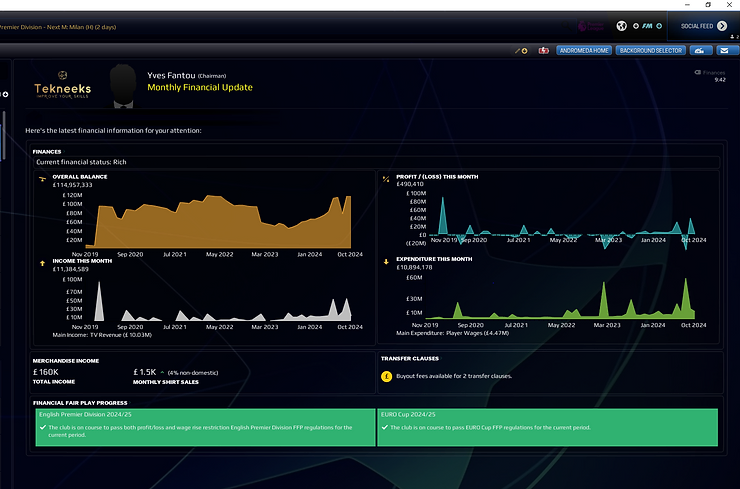
Task: Click the FM logo menu
Action: (648, 26)
